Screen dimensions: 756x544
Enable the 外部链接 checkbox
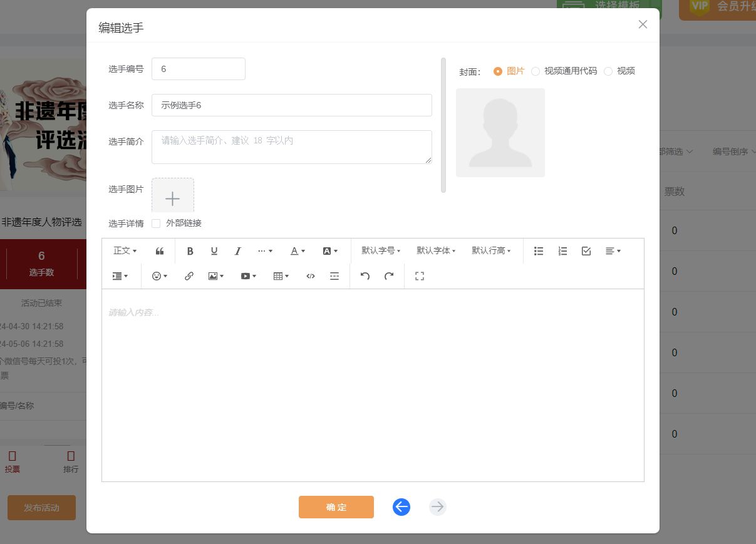pos(157,223)
